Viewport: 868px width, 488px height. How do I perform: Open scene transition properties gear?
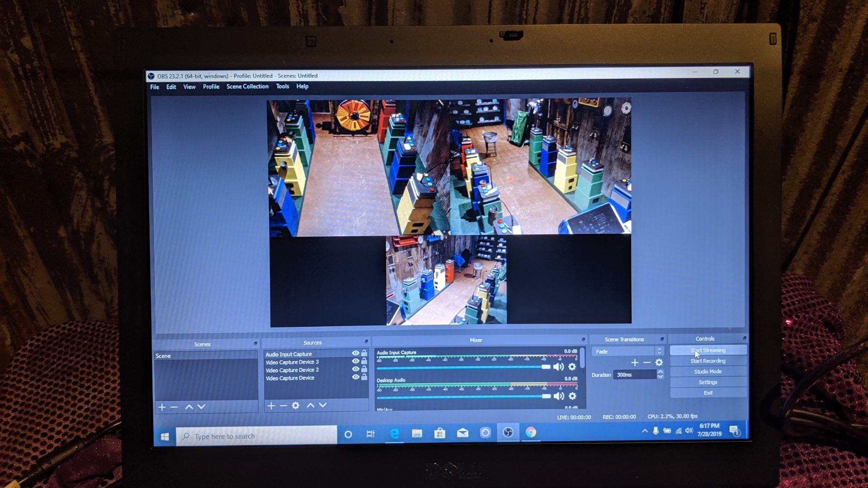point(659,362)
